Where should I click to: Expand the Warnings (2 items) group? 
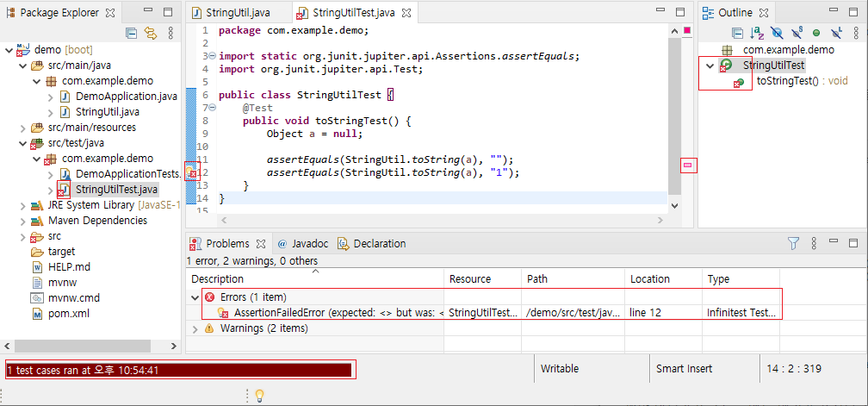195,328
